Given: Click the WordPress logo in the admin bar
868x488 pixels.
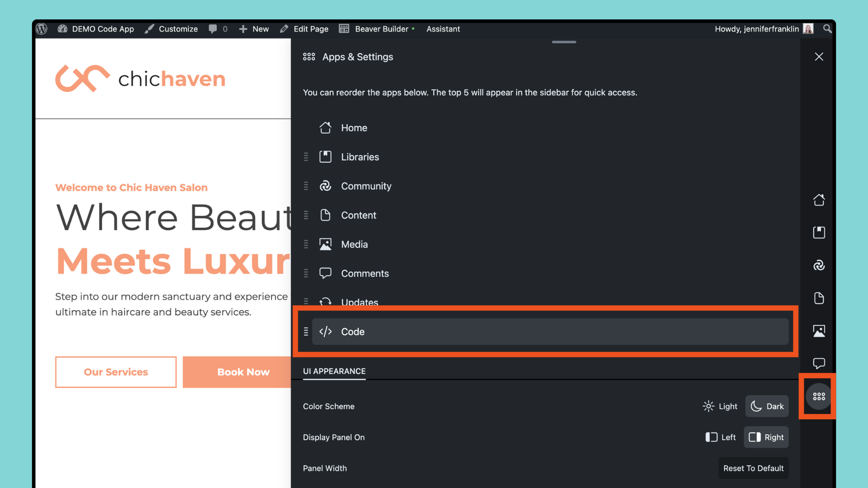Looking at the screenshot, I should tap(42, 29).
